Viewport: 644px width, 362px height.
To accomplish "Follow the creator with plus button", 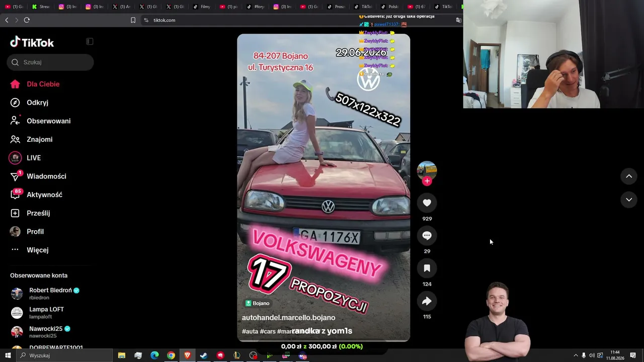I will tap(427, 181).
